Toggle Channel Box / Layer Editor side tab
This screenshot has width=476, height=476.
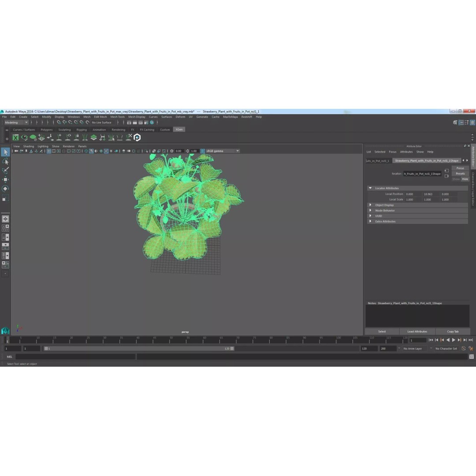(x=473, y=189)
